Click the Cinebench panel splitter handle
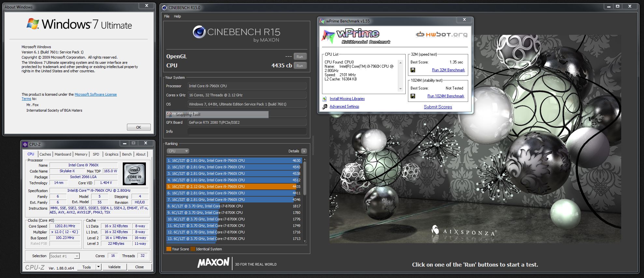 tap(313, 145)
